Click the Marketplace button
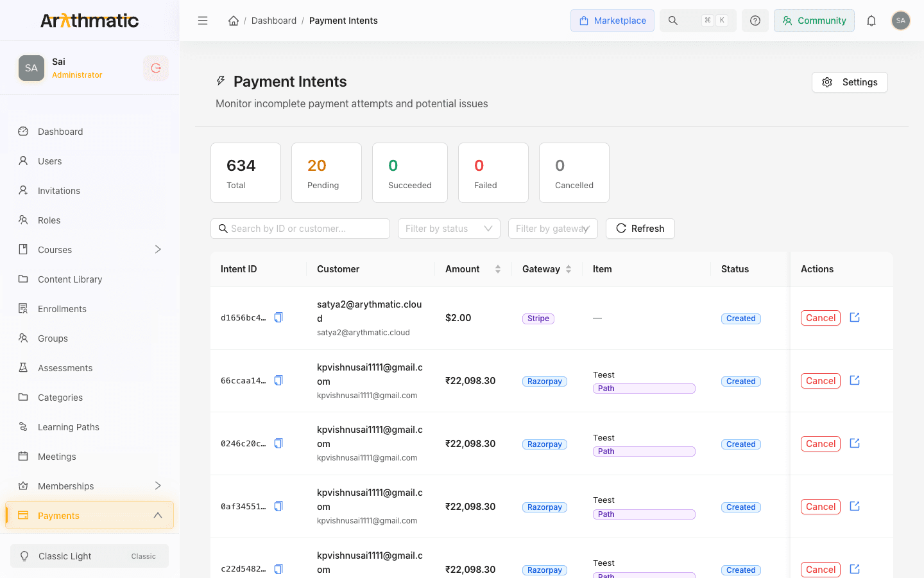Viewport: 924px width, 578px height. tap(612, 21)
